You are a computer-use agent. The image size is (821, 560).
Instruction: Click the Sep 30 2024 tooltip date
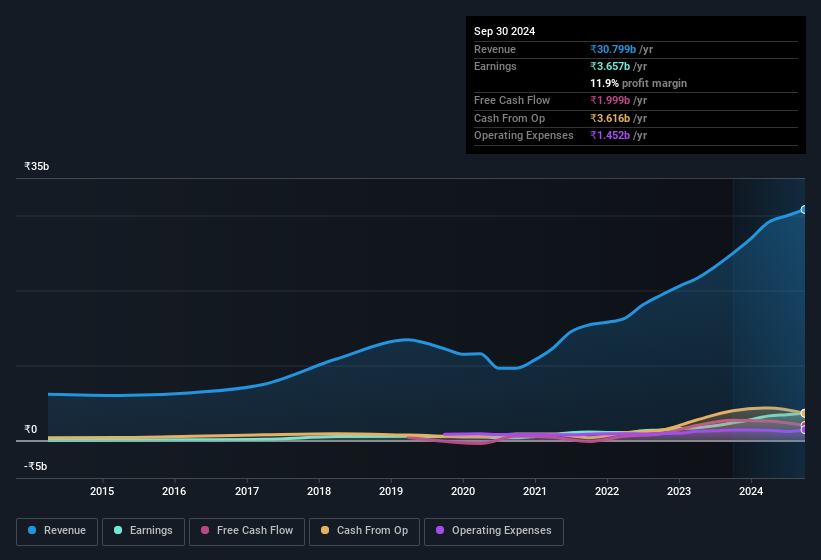pyautogui.click(x=504, y=31)
